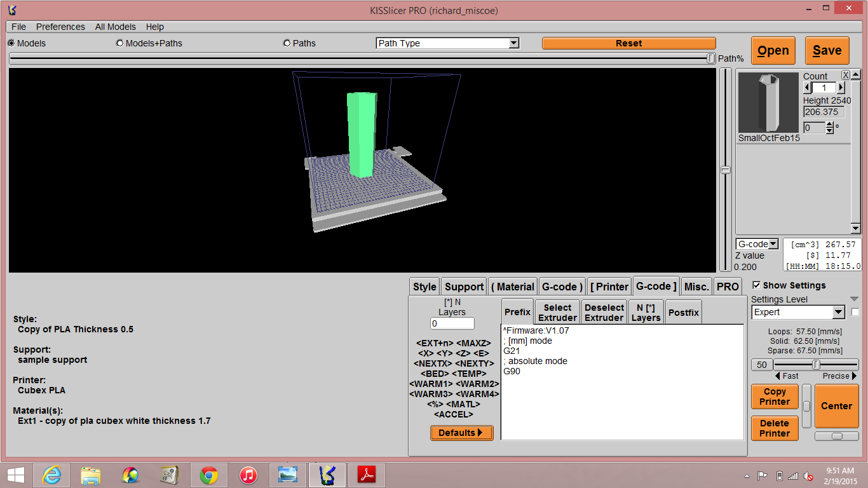Switch to the Material tab

(513, 287)
